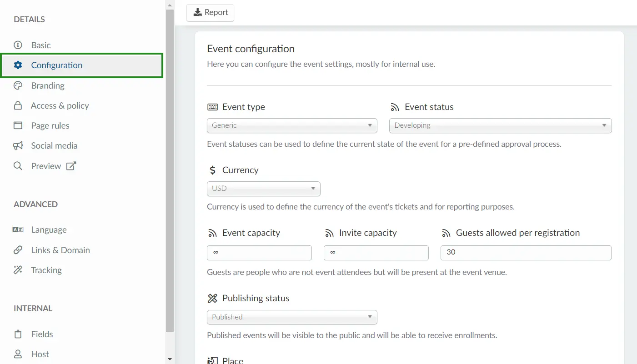Click the Basic info circle icon
Screen dimensions: 637x364
coord(18,45)
